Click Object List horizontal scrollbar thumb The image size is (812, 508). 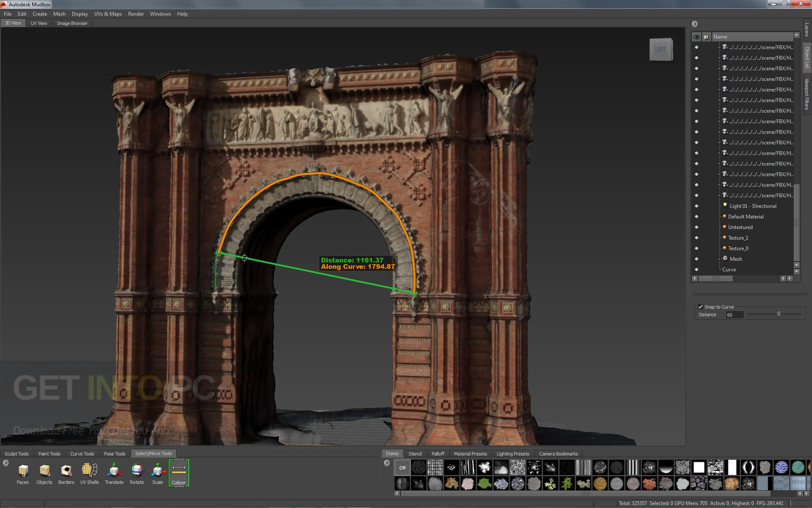[x=716, y=279]
